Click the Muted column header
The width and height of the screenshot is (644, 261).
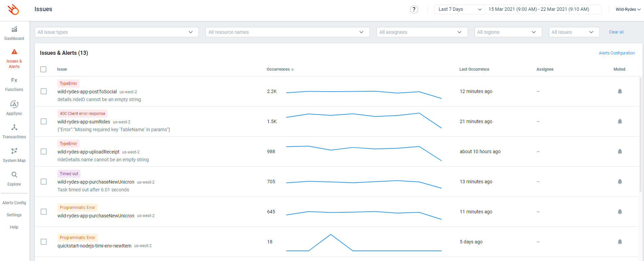[619, 69]
